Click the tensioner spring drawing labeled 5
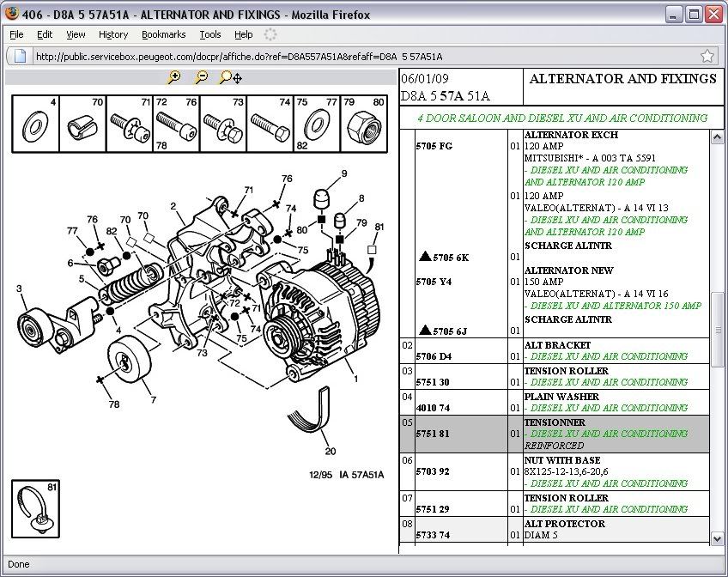 point(130,283)
